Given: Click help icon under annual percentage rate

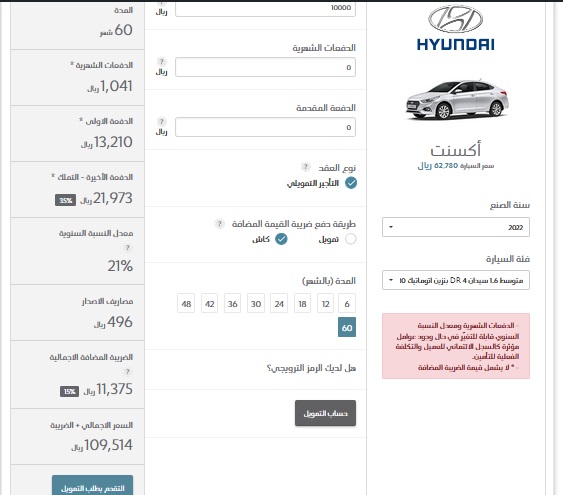Looking at the screenshot, I should coord(127,248).
